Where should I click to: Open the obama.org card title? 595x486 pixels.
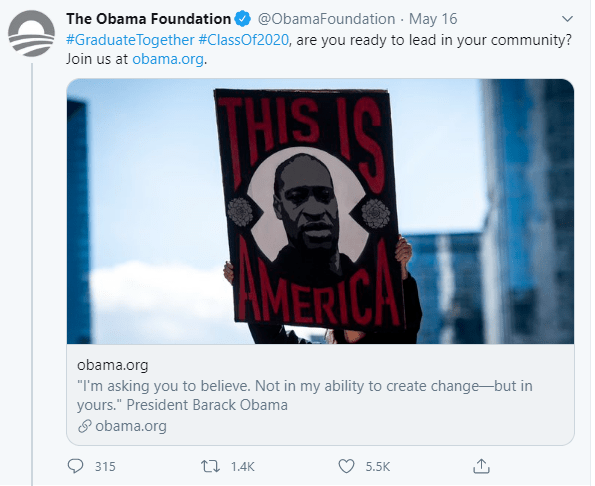click(113, 365)
